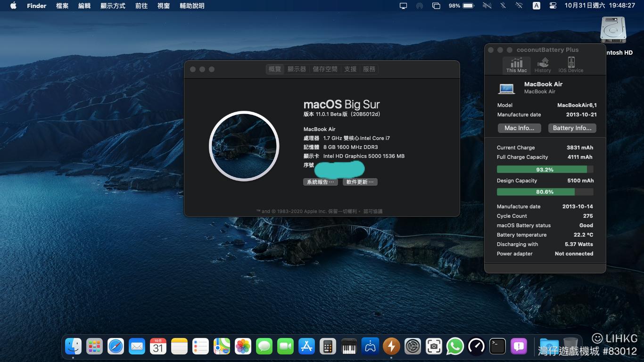Launch Terminal from the Dock
Screen dimensions: 644x362
click(x=497, y=347)
